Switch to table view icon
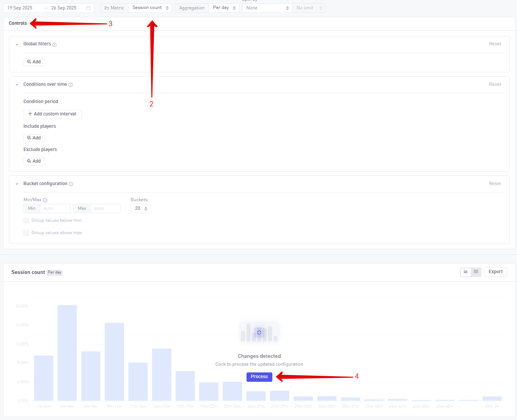The width and height of the screenshot is (517, 420). tap(476, 272)
